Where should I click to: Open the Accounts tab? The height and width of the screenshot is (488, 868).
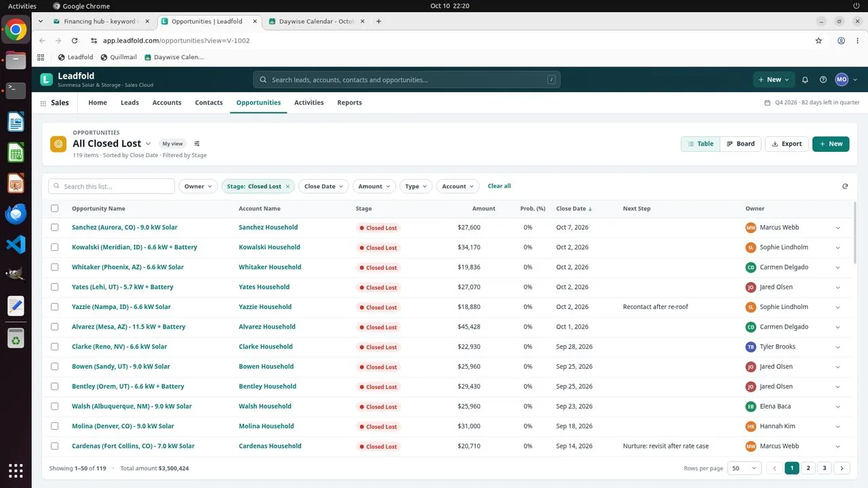click(x=167, y=103)
